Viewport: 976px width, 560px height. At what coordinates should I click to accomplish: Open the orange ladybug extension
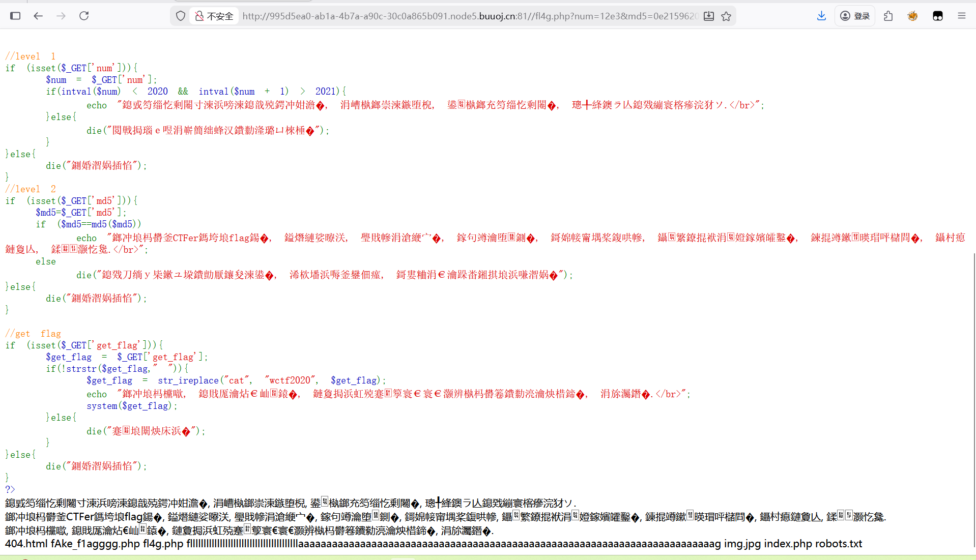(912, 16)
